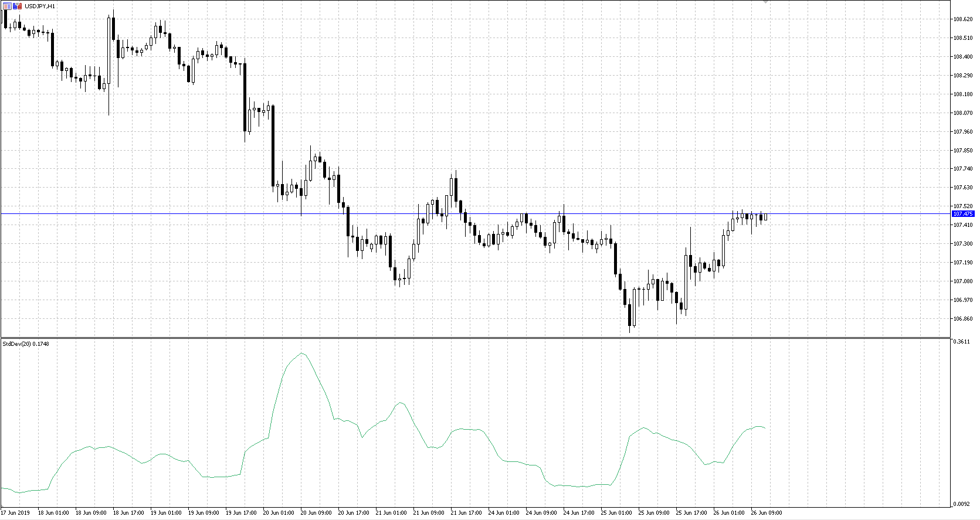
Task: Click the 107.960 price scale value
Action: point(964,132)
